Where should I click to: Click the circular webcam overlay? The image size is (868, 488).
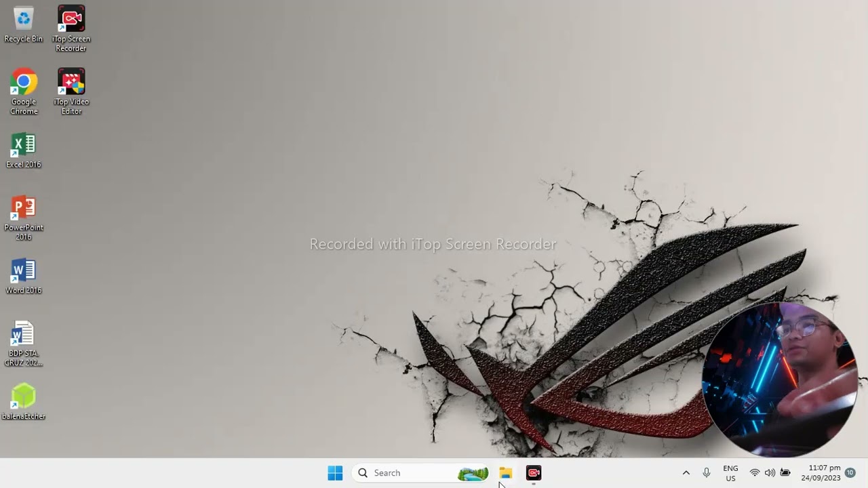pyautogui.click(x=780, y=380)
